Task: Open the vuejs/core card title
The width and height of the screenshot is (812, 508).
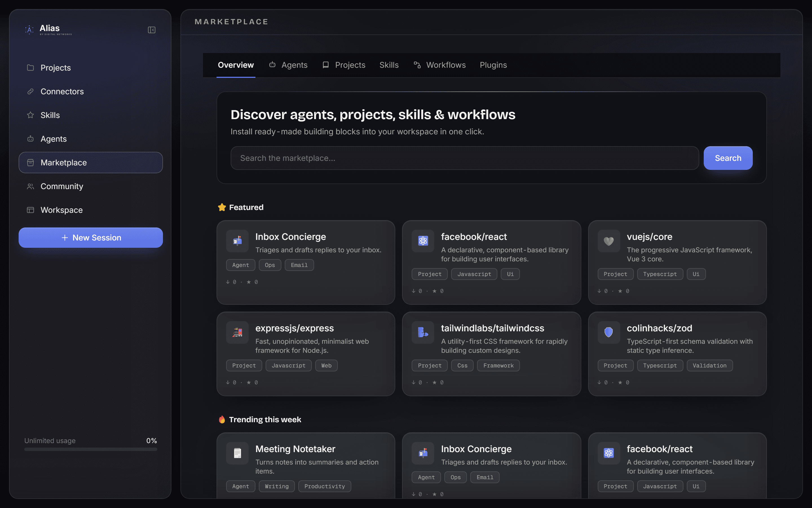Action: click(649, 237)
